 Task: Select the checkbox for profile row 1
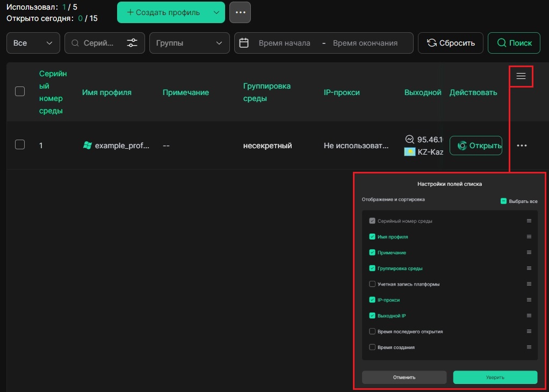coord(20,144)
